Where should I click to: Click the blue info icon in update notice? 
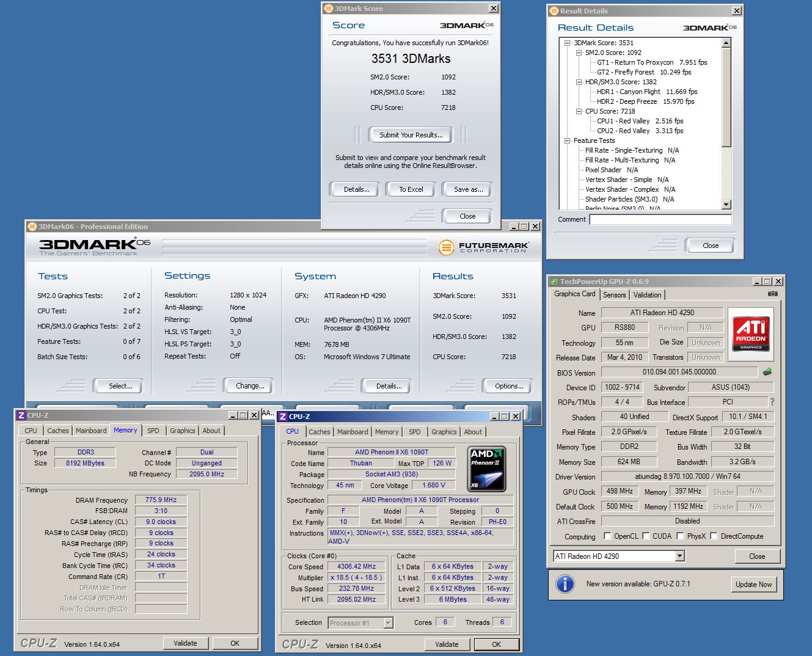[565, 584]
